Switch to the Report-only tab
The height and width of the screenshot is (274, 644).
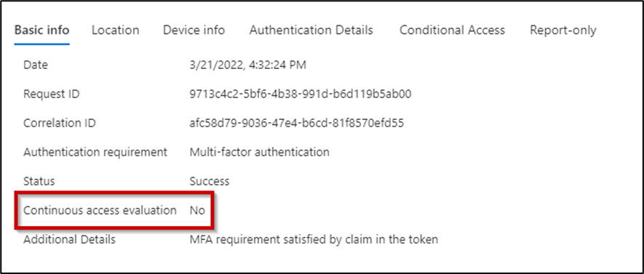(563, 31)
